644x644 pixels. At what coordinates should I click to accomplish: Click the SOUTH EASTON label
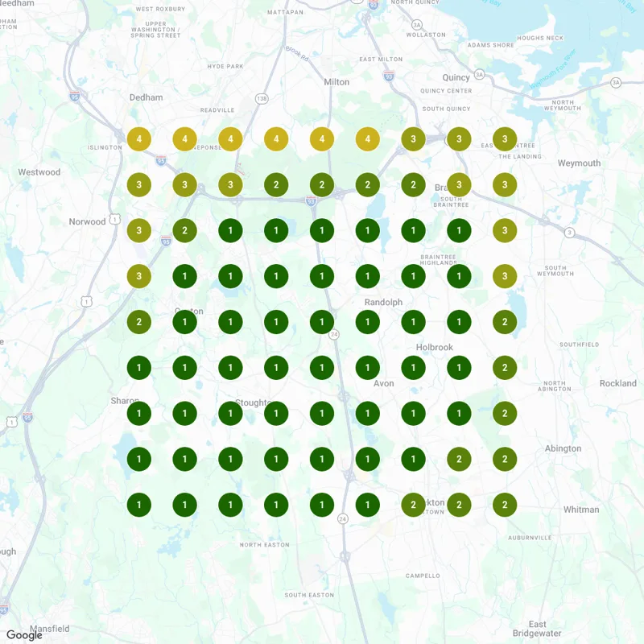(309, 595)
